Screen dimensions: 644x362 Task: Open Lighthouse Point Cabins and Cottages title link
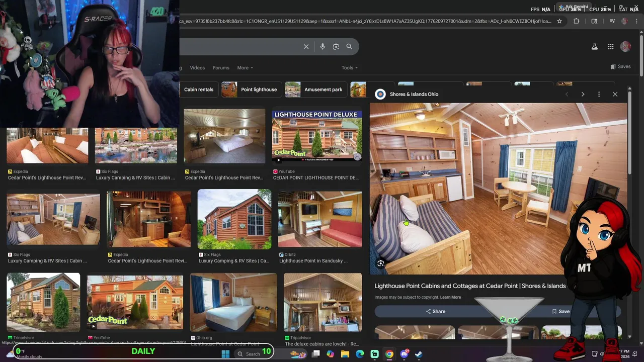pos(470,286)
